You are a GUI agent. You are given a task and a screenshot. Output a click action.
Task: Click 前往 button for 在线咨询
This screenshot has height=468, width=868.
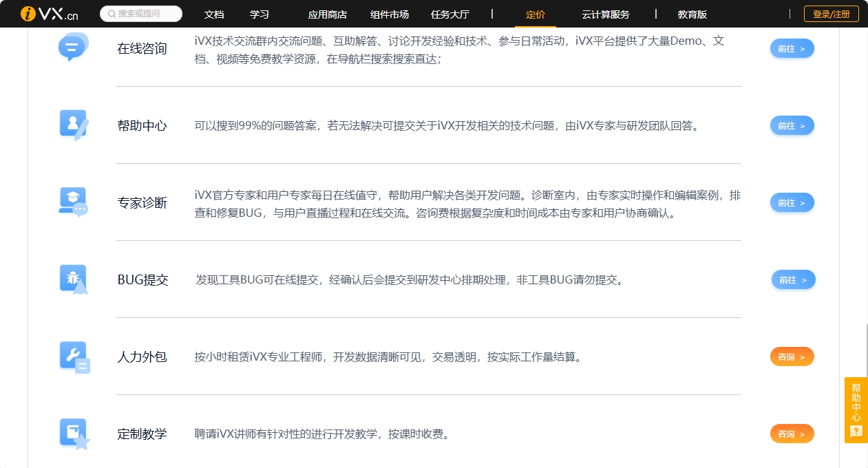[x=792, y=48]
